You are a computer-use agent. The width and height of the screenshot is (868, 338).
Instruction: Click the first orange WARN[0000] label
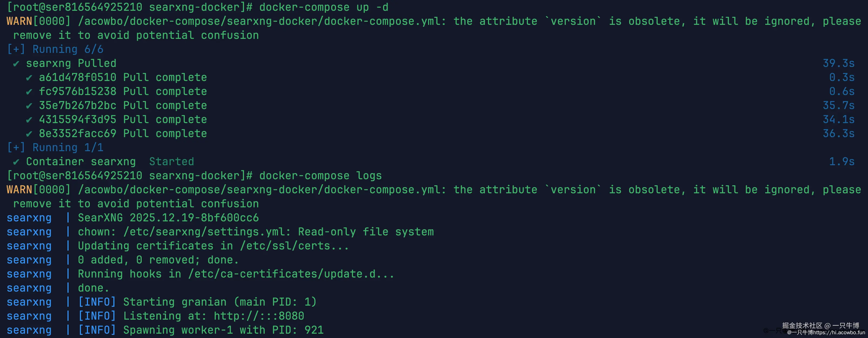tap(38, 22)
